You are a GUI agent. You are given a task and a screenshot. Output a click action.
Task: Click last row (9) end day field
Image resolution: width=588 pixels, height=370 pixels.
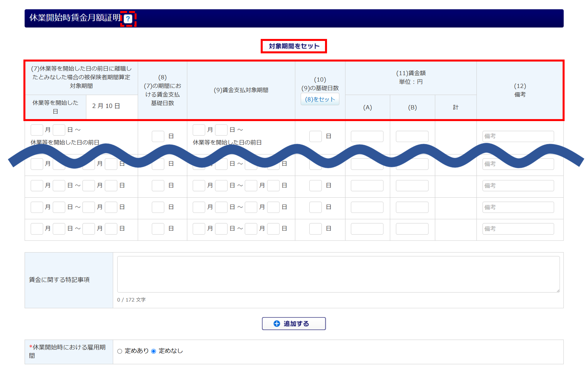click(x=273, y=229)
